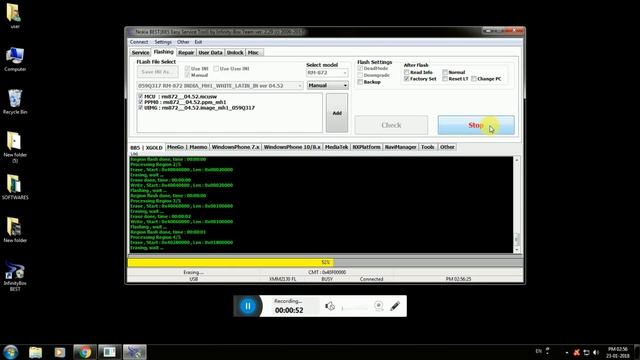Open the screen recorder taskbar item

pyautogui.click(x=109, y=352)
